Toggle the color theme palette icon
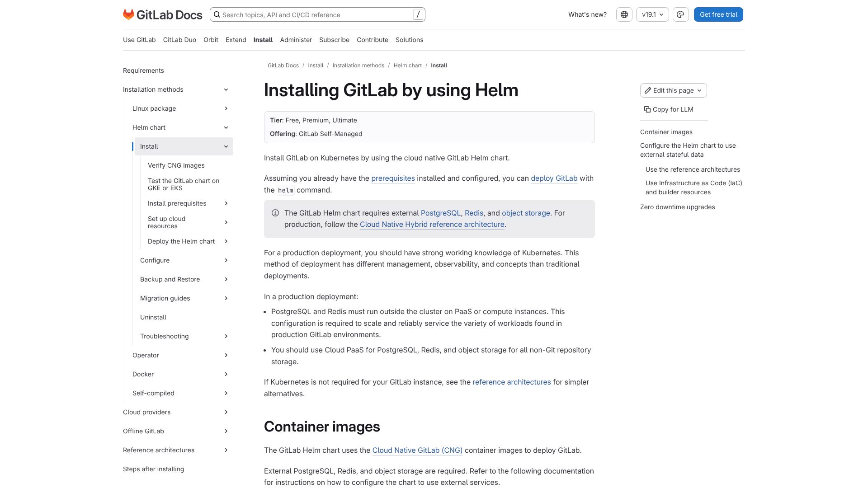This screenshot has width=868, height=488. (680, 14)
